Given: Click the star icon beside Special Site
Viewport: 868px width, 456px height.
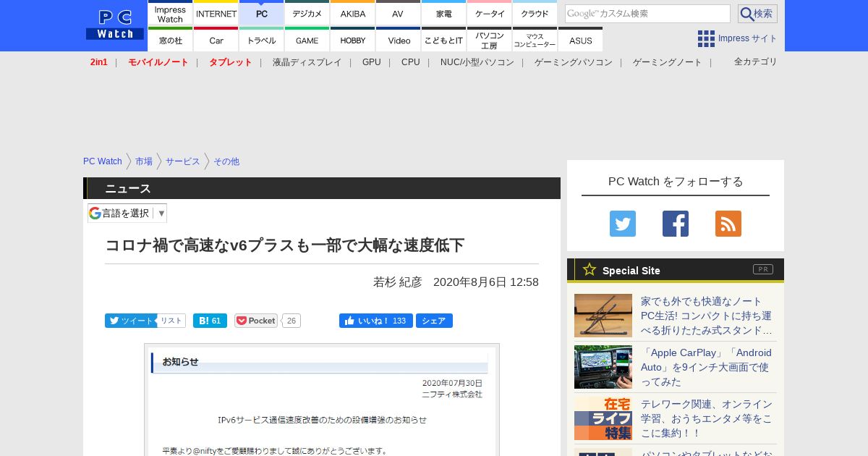Looking at the screenshot, I should pos(590,270).
